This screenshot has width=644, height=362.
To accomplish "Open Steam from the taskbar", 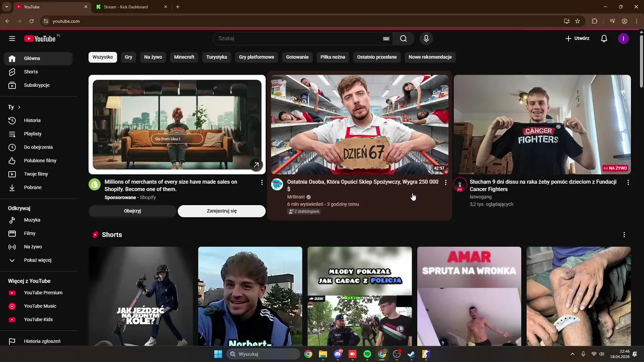I will [x=411, y=354].
